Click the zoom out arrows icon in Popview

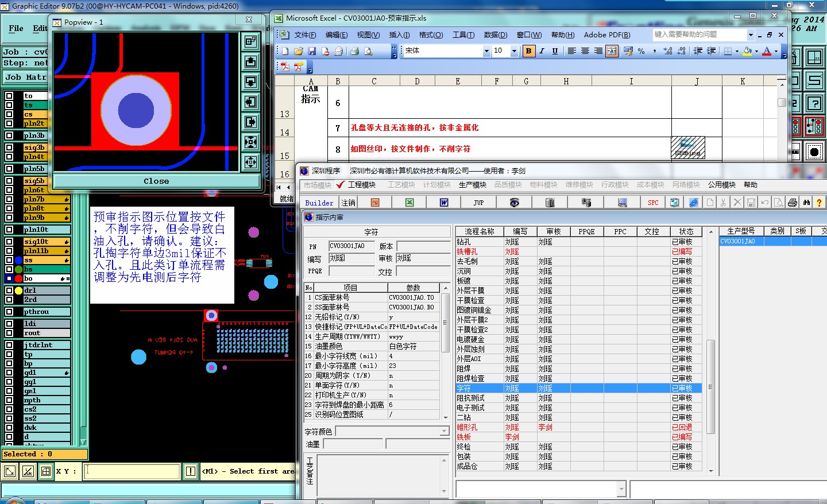point(251,162)
